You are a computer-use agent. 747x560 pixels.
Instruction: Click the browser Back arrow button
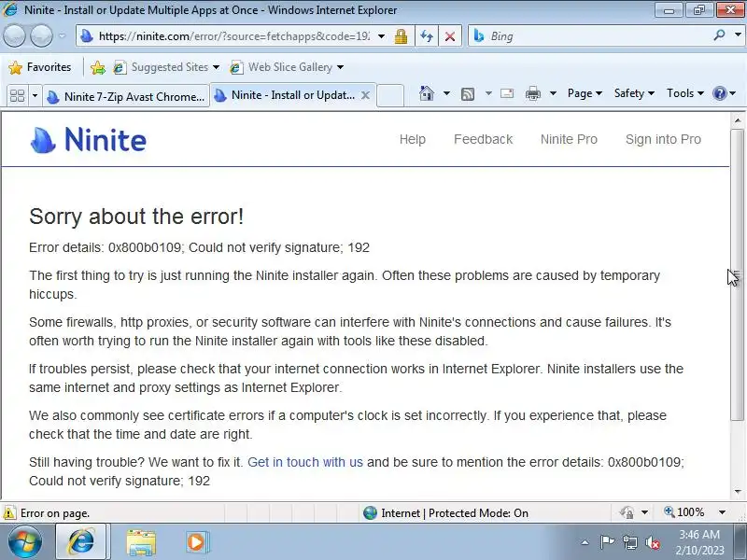click(x=14, y=35)
